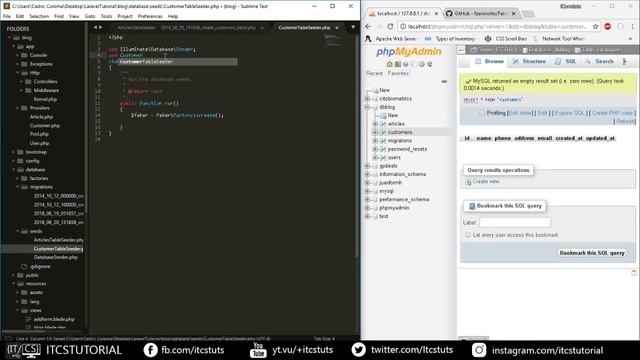Open Chrome's three-dot menu
This screenshot has height=360, width=640.
633,27
